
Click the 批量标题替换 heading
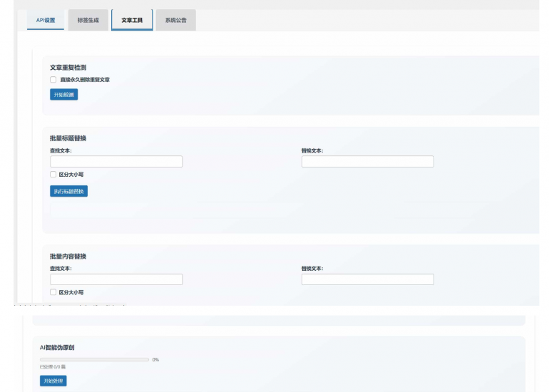pos(68,138)
